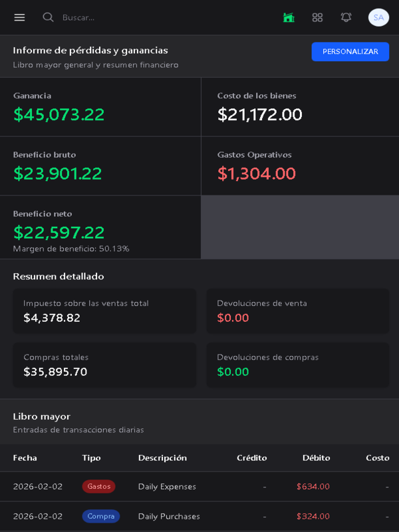This screenshot has height=532, width=399.
Task: Select the Daily Expenses ledger entry
Action: (167, 487)
